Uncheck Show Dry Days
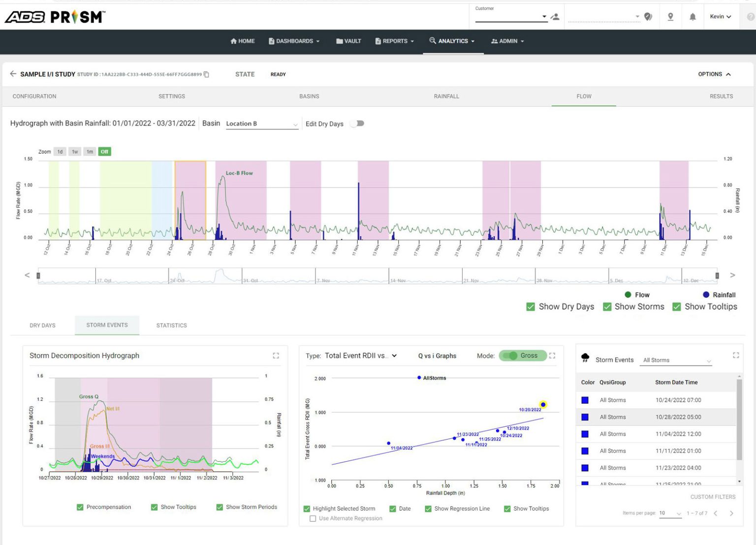Image resolution: width=756 pixels, height=545 pixels. click(531, 307)
